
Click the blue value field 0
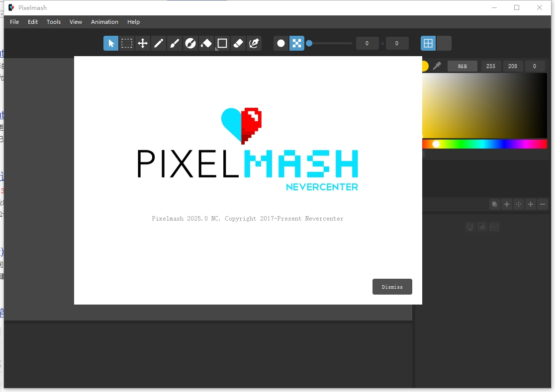point(535,66)
